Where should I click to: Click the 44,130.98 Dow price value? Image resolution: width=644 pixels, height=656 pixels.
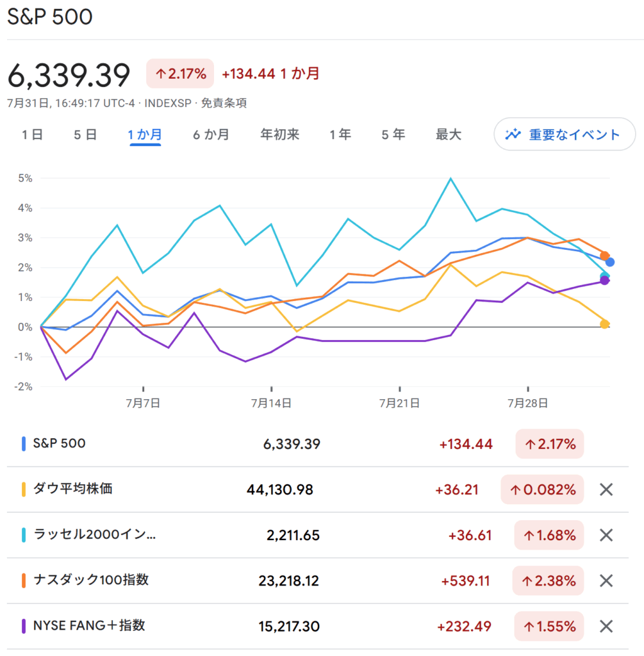click(280, 489)
